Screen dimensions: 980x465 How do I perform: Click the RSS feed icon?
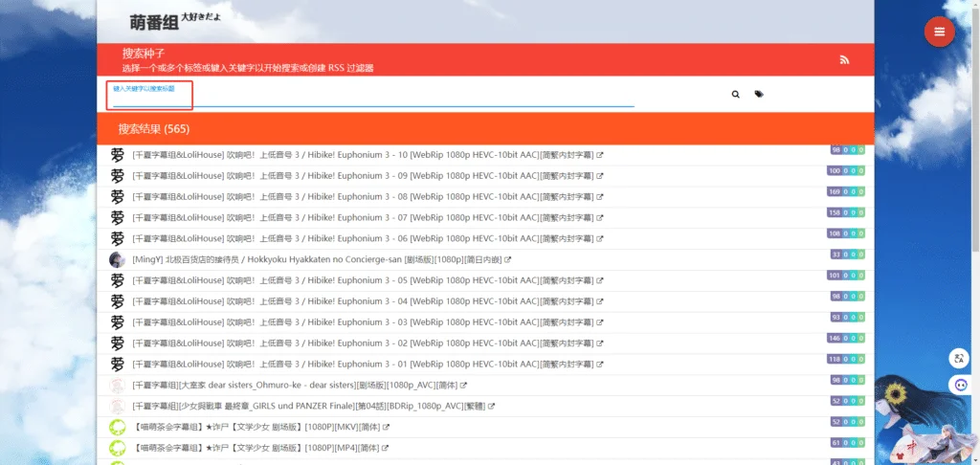coord(844,59)
